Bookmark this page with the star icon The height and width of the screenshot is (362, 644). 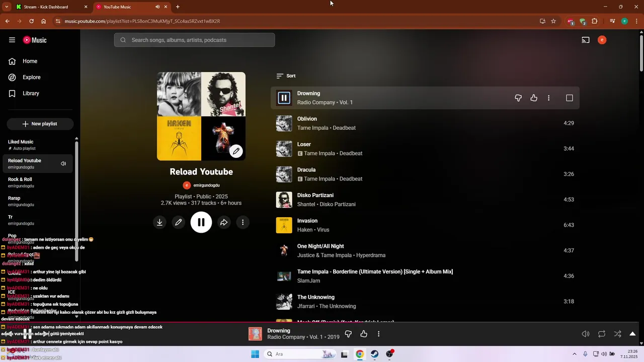(553, 21)
